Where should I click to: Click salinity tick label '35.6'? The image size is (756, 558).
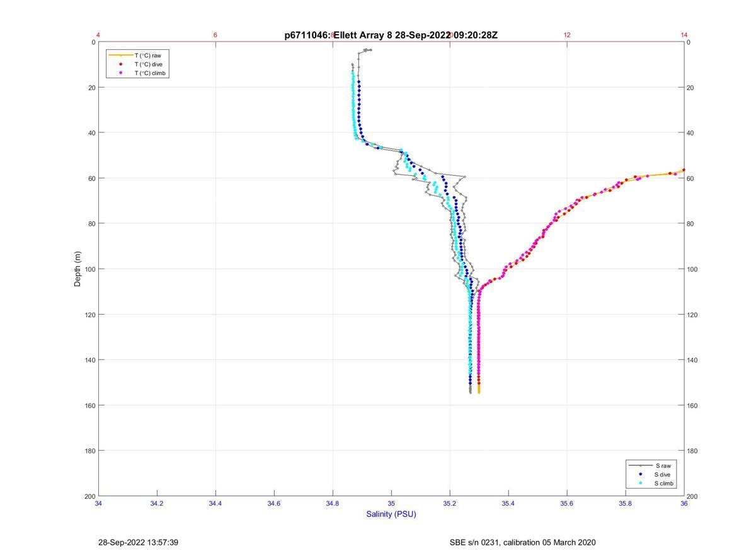[567, 503]
